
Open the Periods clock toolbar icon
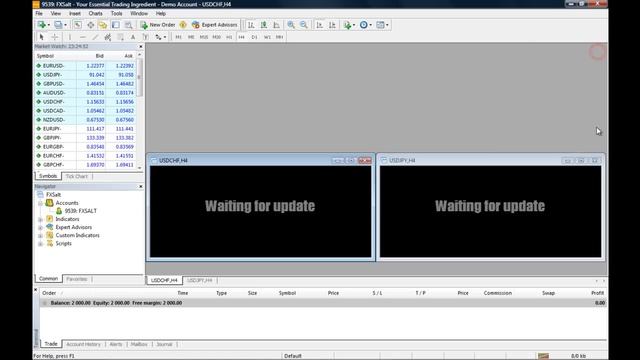364,25
